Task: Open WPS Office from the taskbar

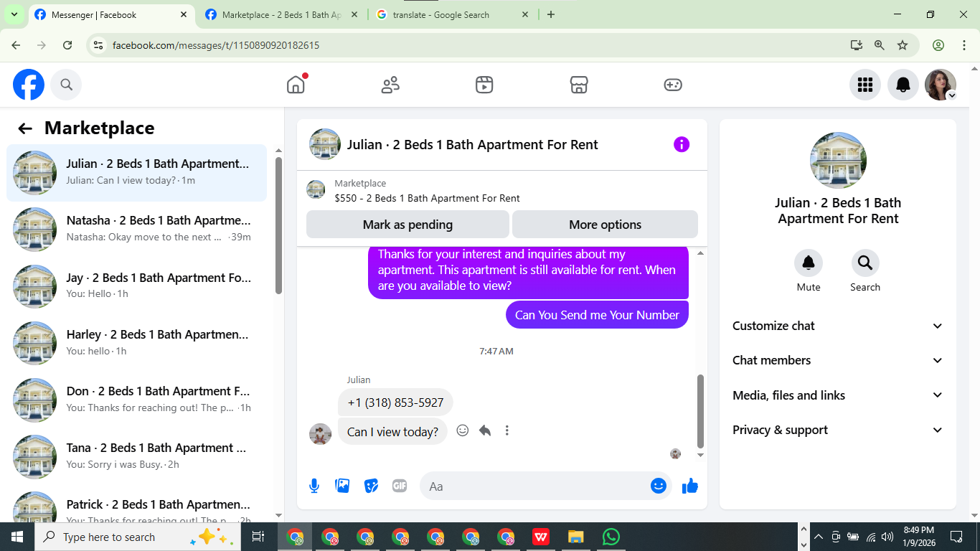Action: pos(541,537)
